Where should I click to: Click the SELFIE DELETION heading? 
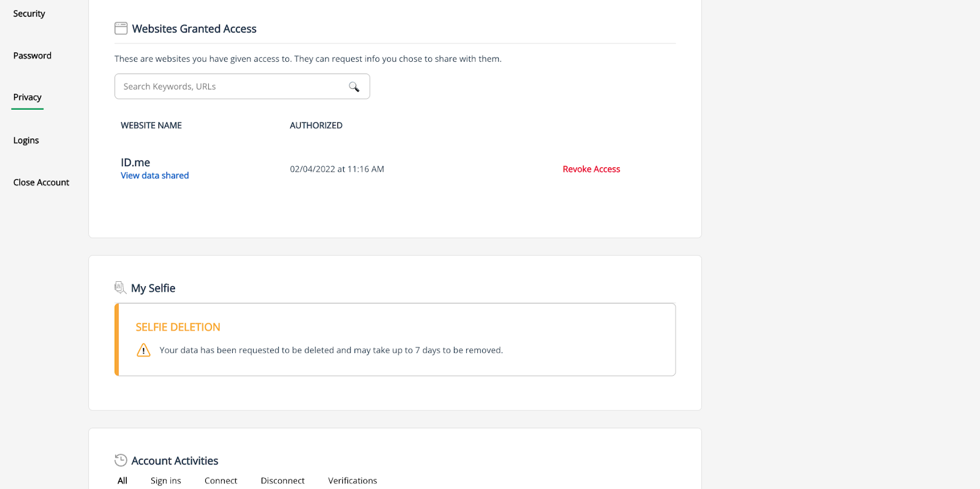pyautogui.click(x=178, y=327)
